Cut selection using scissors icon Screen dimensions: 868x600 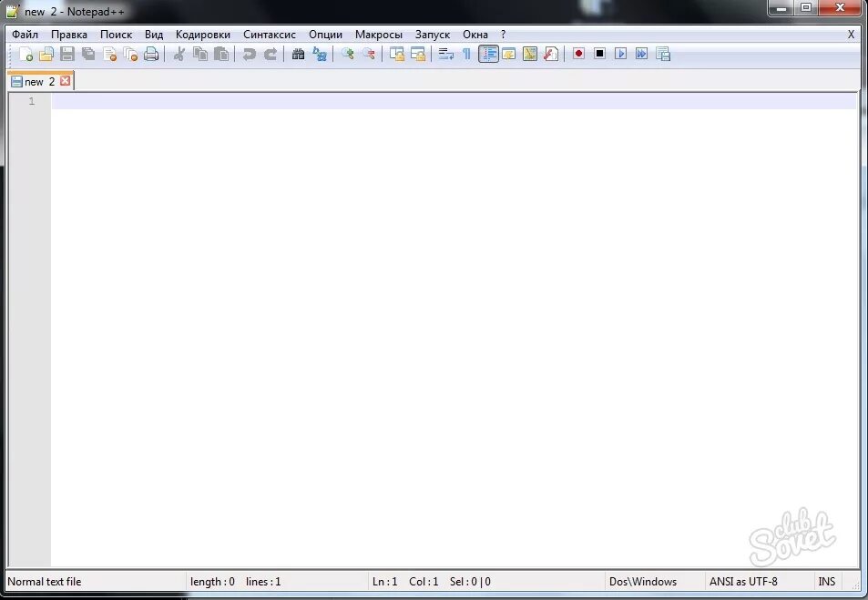pyautogui.click(x=179, y=54)
